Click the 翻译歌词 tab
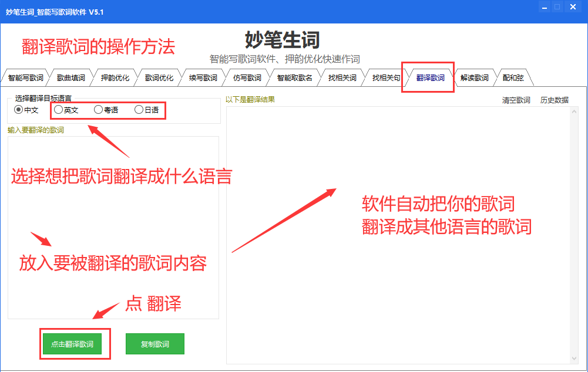The width and height of the screenshot is (588, 372). (430, 78)
